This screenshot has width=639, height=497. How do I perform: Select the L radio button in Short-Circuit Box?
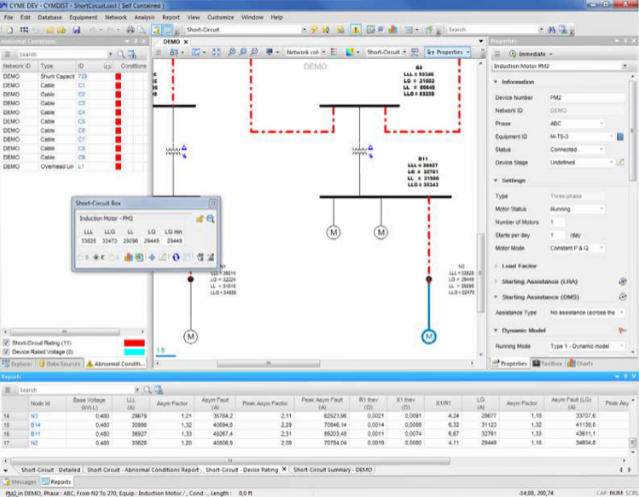coord(111,257)
